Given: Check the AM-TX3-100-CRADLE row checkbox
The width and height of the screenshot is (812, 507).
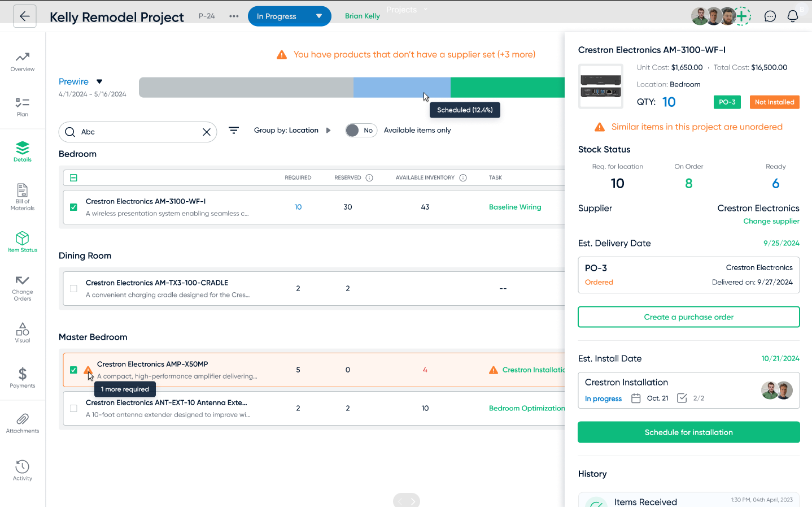Looking at the screenshot, I should click(73, 288).
